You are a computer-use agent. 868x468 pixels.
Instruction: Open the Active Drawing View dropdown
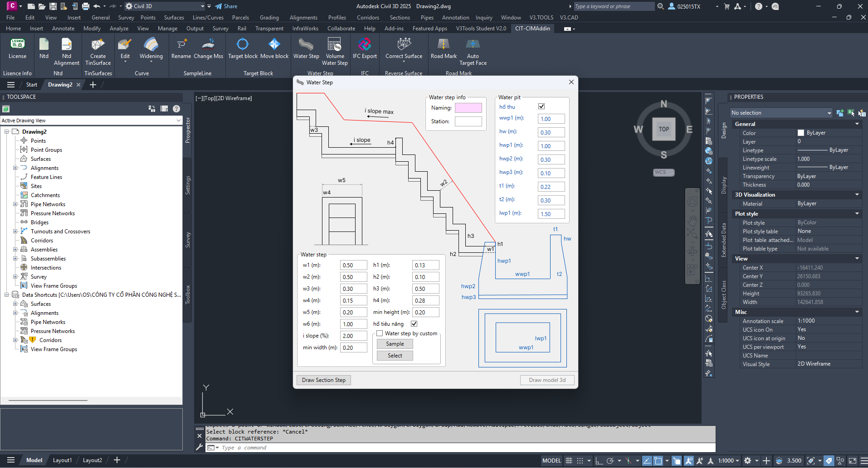[x=91, y=121]
